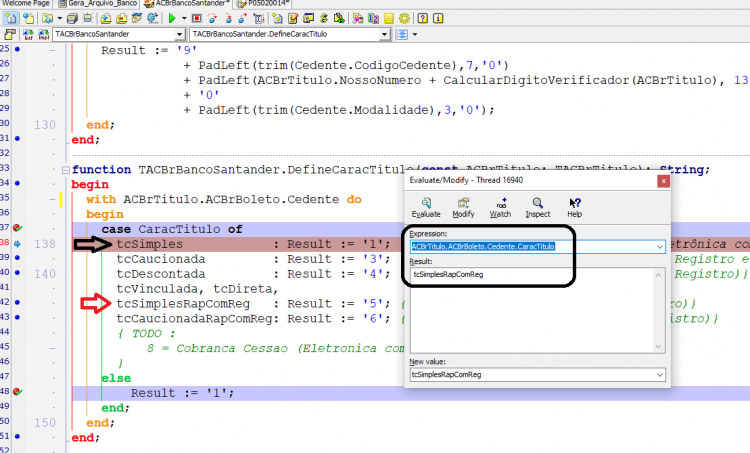
Task: Toggle the breakpoint on the case CaracTitulo line
Action: click(18, 228)
